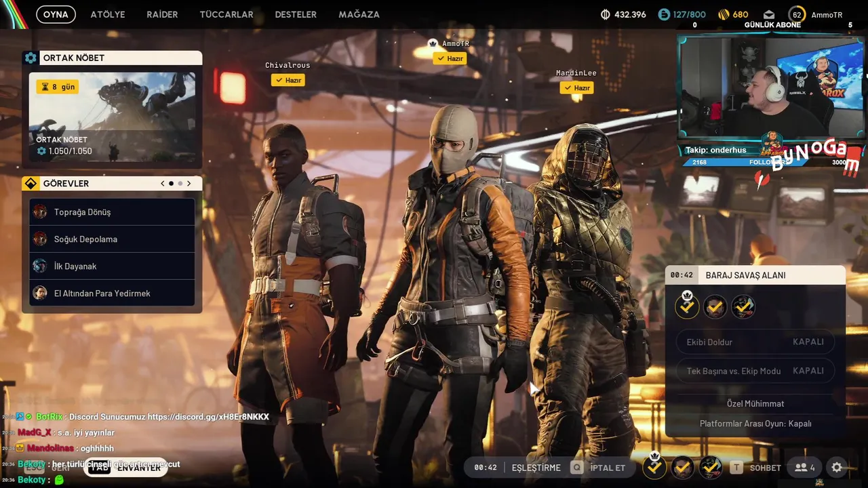This screenshot has width=868, height=488.
Task: Click the 8 gün hourglass badge
Action: click(x=57, y=87)
